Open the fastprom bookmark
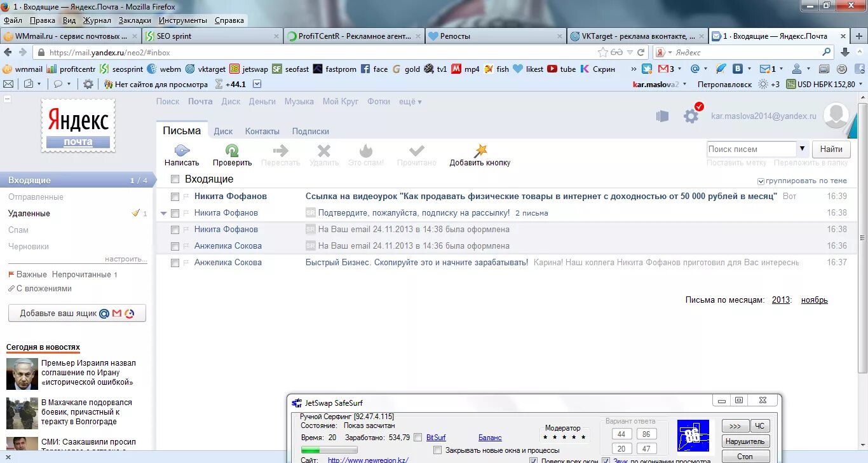Image resolution: width=868 pixels, height=463 pixels. pyautogui.click(x=335, y=69)
